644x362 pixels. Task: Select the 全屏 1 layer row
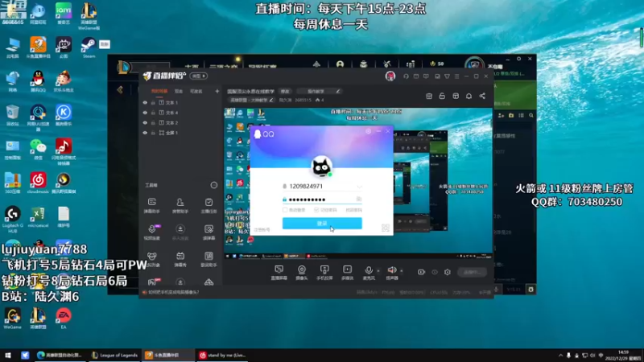point(180,133)
